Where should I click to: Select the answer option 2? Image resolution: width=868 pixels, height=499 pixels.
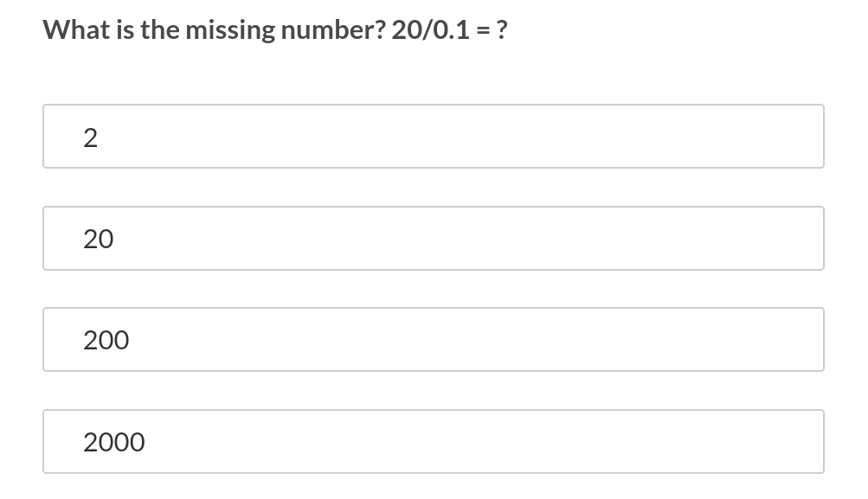click(x=433, y=137)
